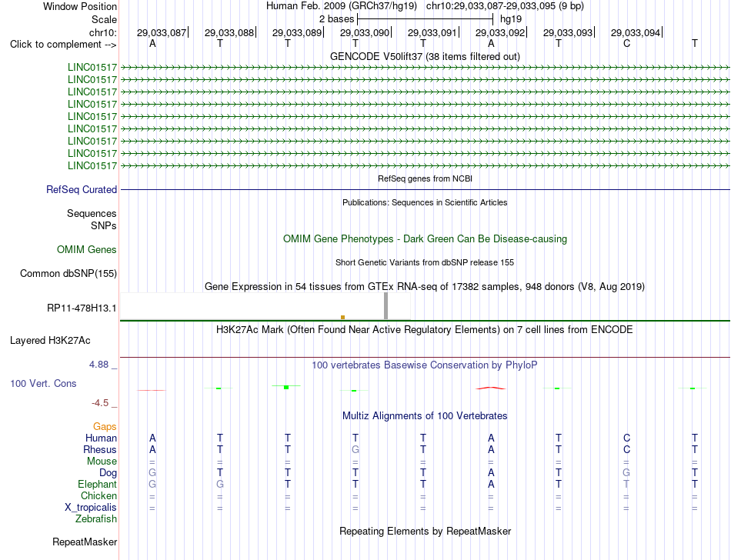Click the SNPs track label

(104, 225)
